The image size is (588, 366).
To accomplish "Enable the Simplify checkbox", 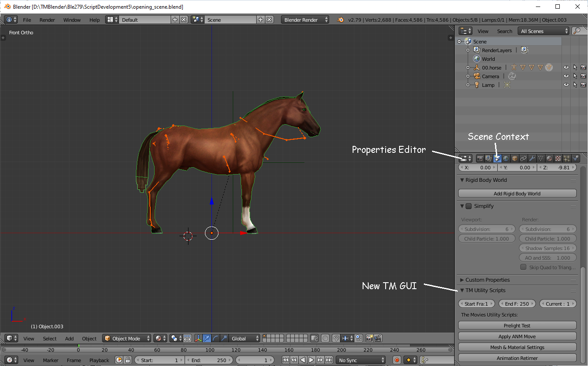I will click(469, 206).
